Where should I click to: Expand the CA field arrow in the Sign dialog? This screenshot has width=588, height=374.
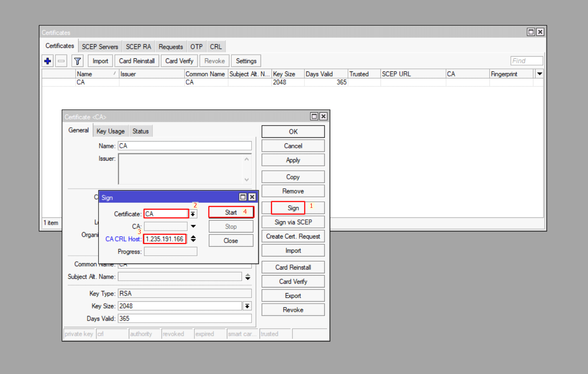193,226
